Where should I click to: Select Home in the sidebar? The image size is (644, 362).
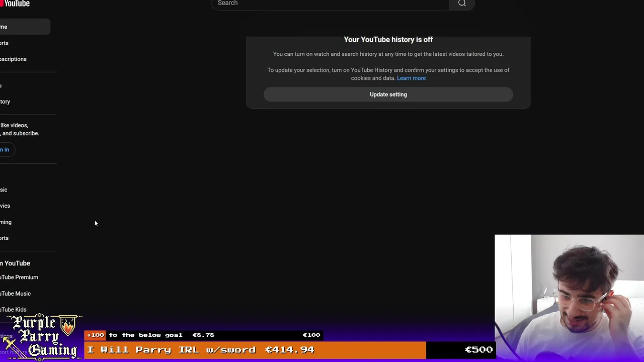pyautogui.click(x=24, y=27)
